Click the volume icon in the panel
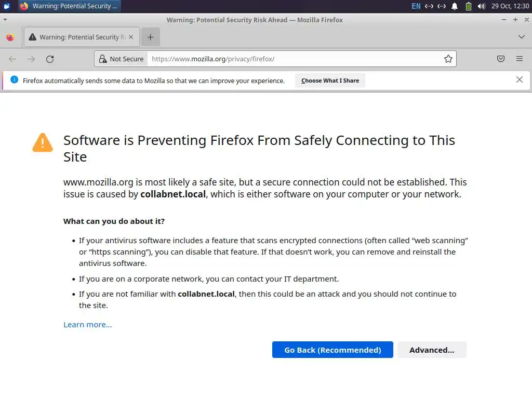 482,6
